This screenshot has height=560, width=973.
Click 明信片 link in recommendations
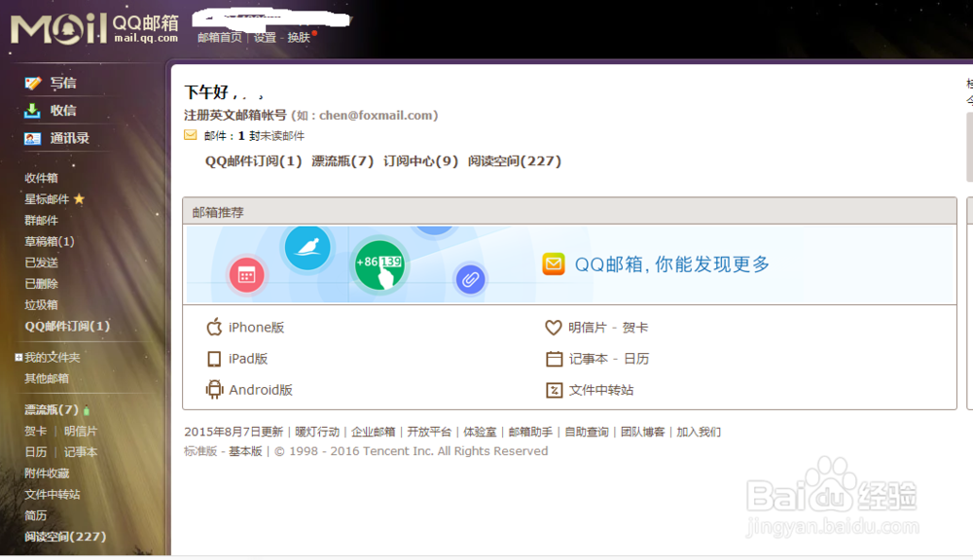point(587,328)
